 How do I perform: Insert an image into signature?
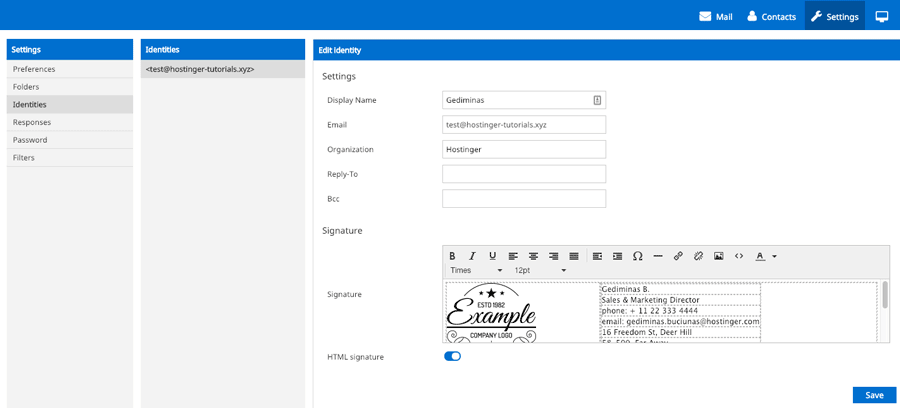click(719, 256)
